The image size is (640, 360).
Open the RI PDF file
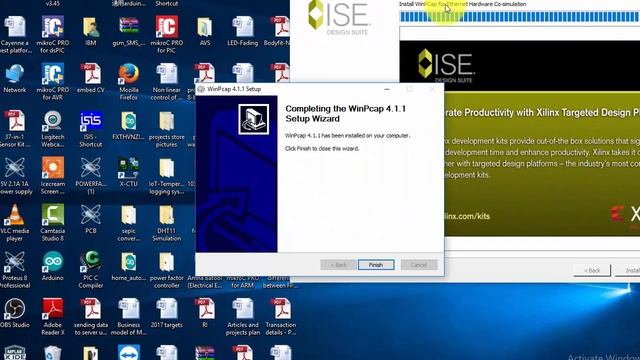tap(205, 313)
